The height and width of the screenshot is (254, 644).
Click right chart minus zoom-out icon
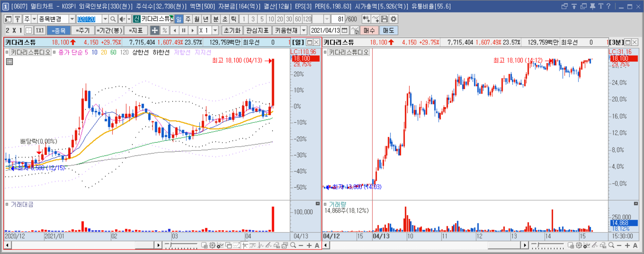coord(619,246)
